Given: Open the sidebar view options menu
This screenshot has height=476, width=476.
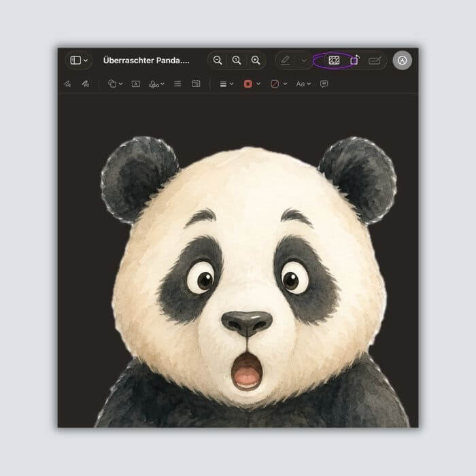Looking at the screenshot, I should [x=79, y=61].
